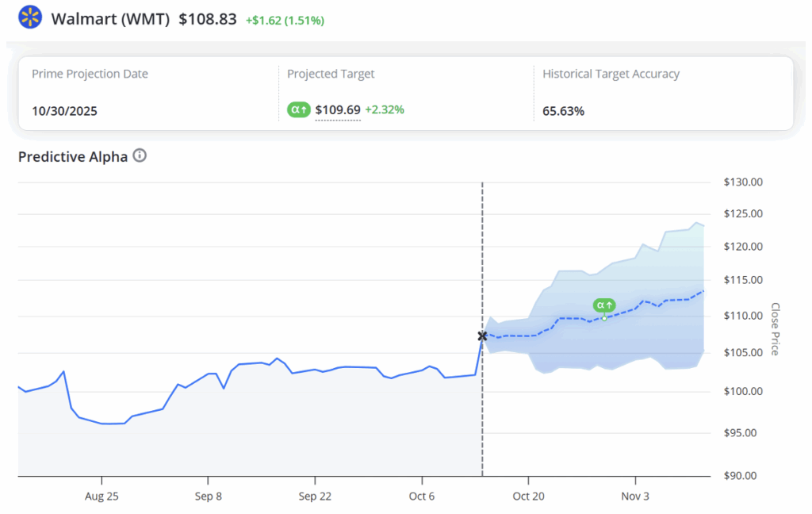Viewport: 812px width, 514px height.
Task: Click the 65.63% accuracy value
Action: pyautogui.click(x=564, y=111)
